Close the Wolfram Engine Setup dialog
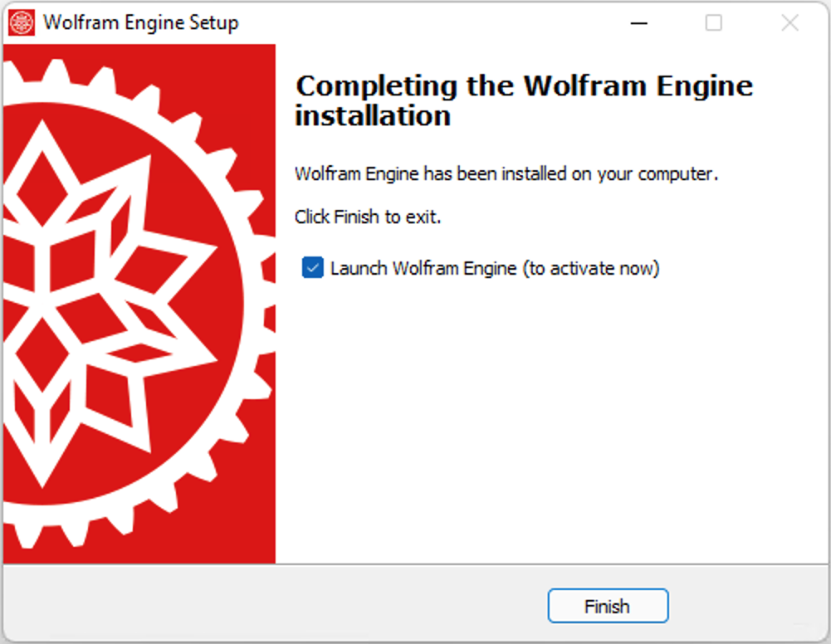The height and width of the screenshot is (644, 831). pos(789,23)
